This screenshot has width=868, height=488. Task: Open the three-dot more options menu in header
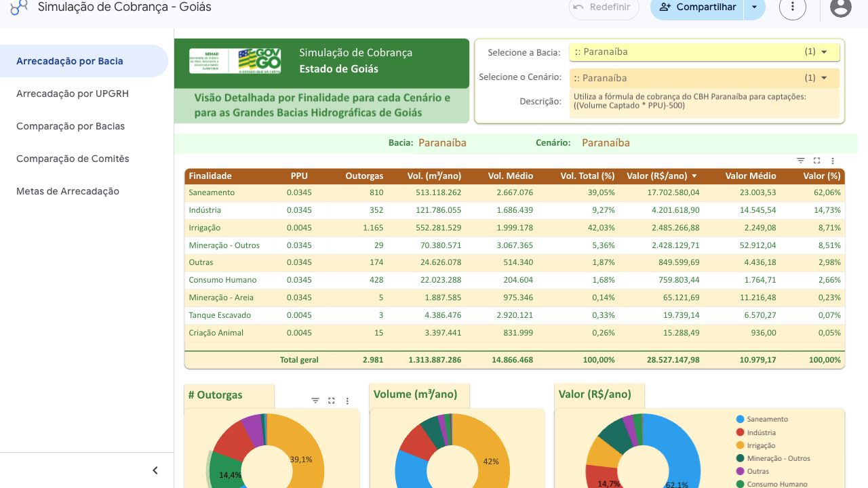pos(793,7)
